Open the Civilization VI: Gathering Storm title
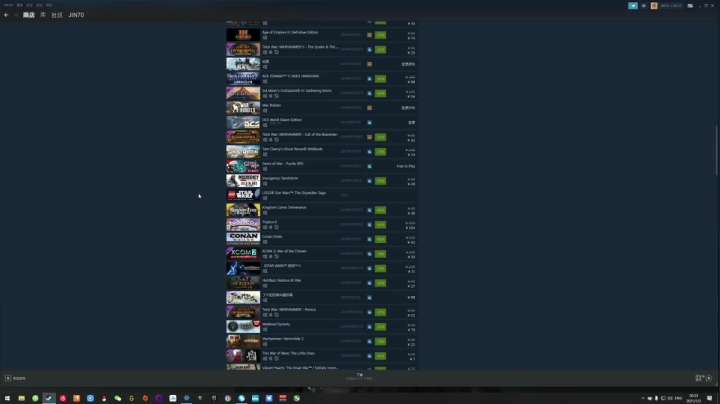Image resolution: width=720 pixels, height=404 pixels. point(297,91)
